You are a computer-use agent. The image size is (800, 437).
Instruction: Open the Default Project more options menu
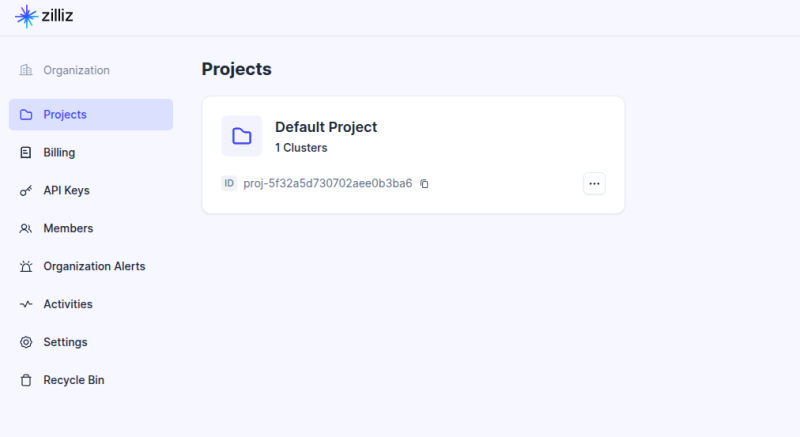[x=594, y=183]
